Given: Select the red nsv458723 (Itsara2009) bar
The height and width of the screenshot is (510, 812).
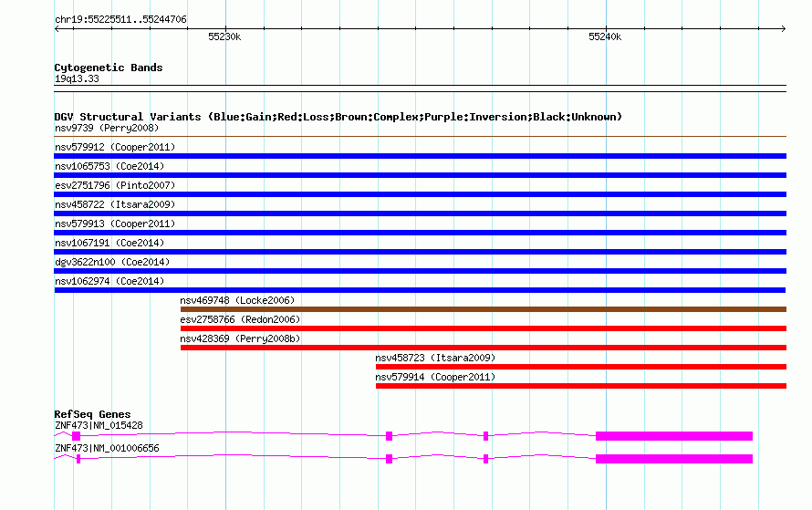Looking at the screenshot, I should point(581,367).
